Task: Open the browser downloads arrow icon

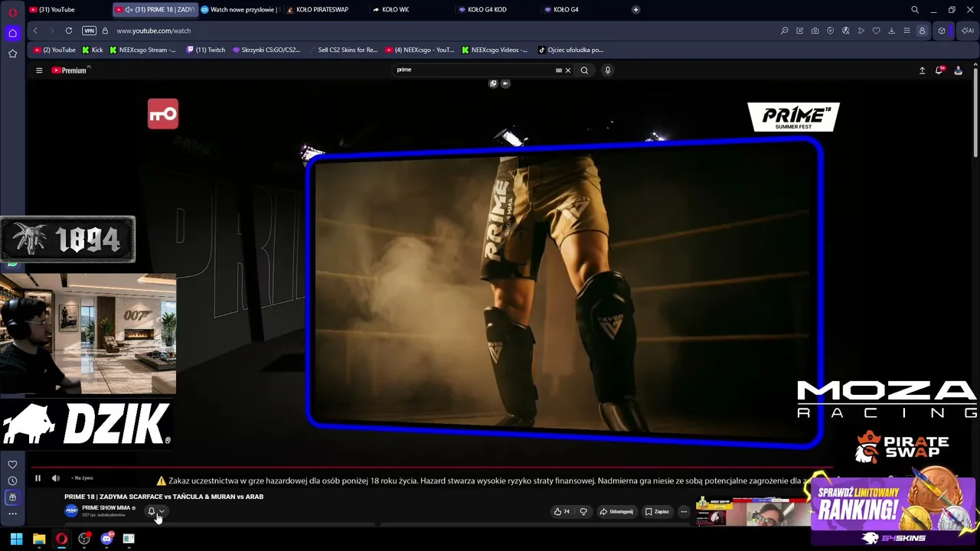Action: [x=891, y=31]
